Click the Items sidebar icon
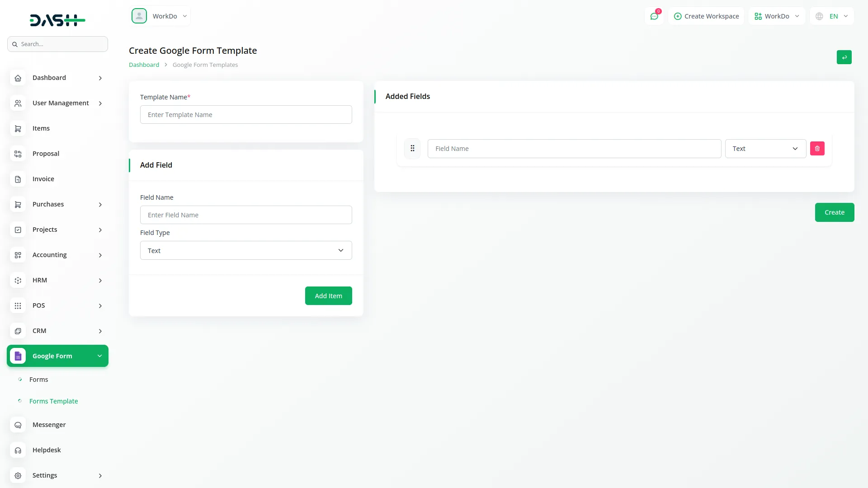 tap(18, 128)
